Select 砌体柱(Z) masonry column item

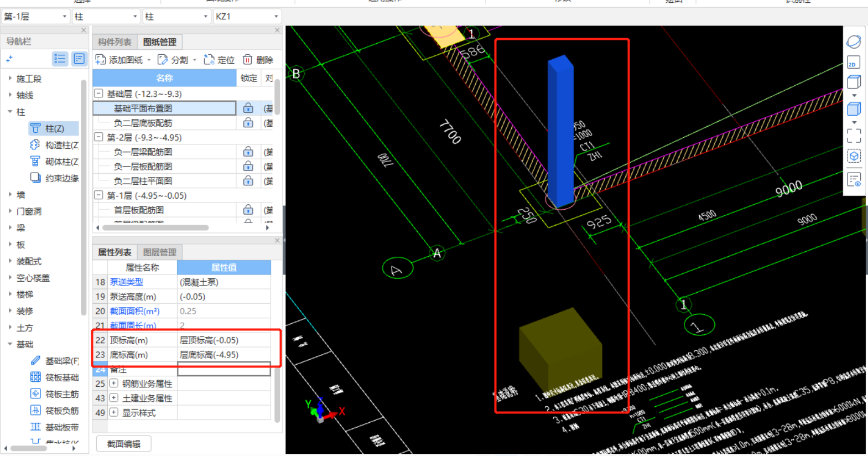[54, 162]
